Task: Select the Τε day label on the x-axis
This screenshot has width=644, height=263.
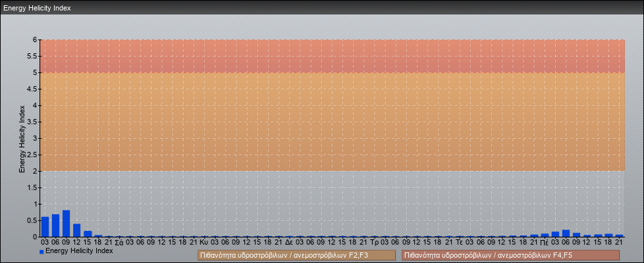Action: [459, 242]
